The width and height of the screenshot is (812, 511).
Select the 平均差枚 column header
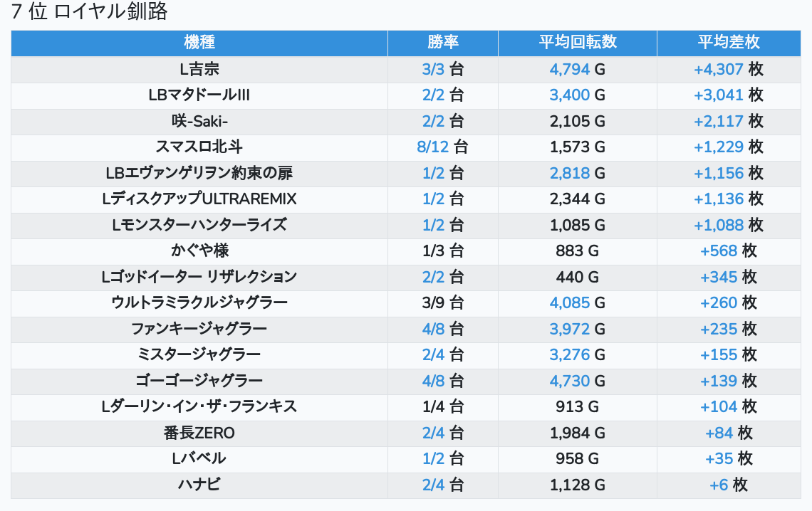(729, 43)
